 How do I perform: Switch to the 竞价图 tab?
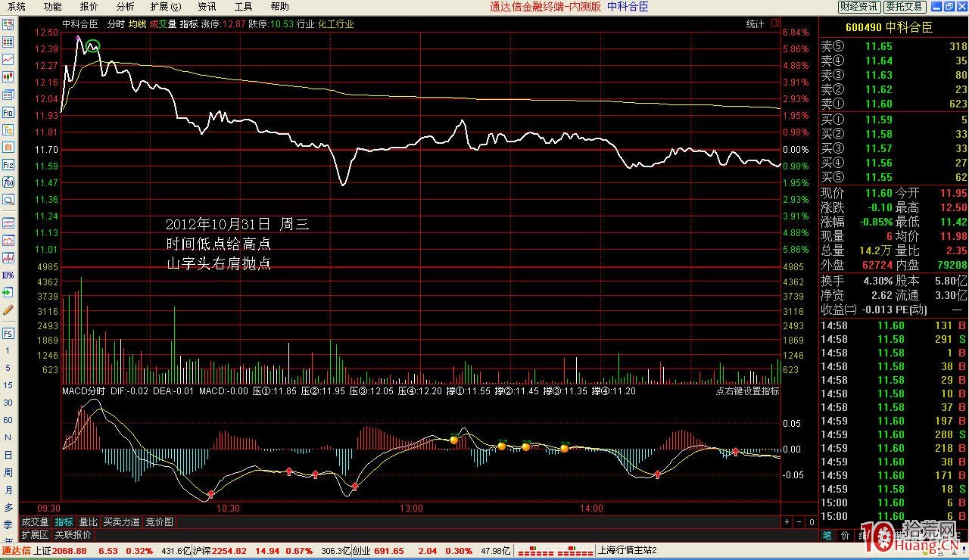[159, 522]
